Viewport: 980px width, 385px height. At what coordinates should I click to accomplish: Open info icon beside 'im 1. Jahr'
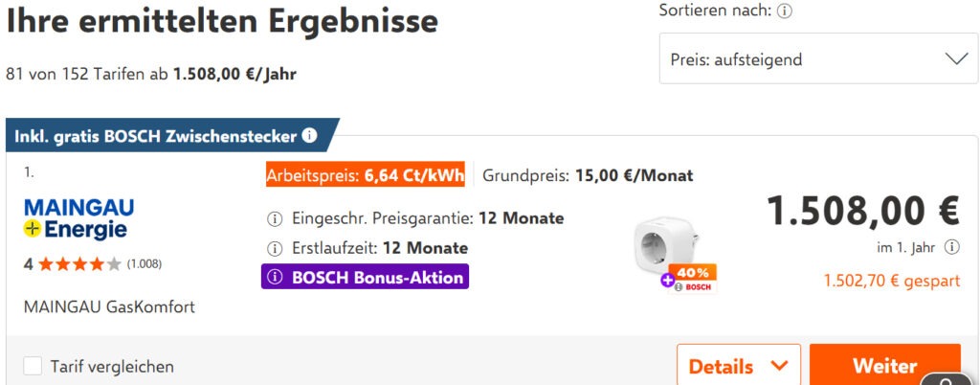[952, 247]
